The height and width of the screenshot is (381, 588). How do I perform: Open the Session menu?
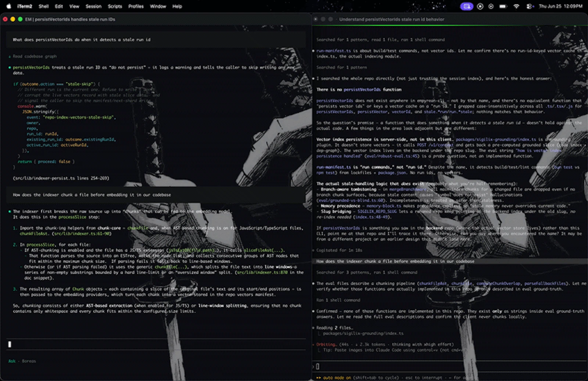pyautogui.click(x=93, y=6)
